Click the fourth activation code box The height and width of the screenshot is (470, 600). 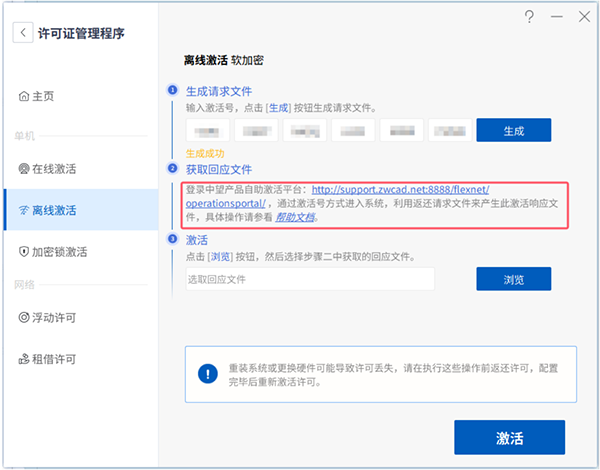[x=353, y=130]
